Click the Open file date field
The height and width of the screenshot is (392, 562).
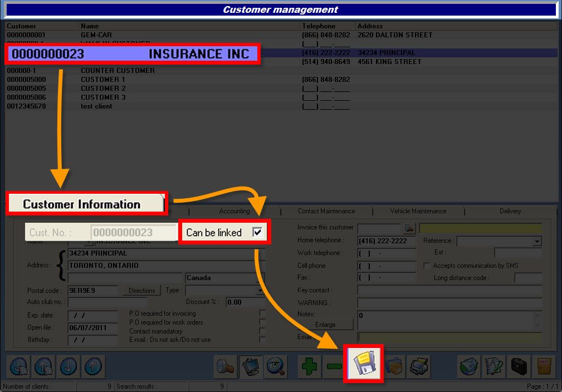pyautogui.click(x=93, y=327)
